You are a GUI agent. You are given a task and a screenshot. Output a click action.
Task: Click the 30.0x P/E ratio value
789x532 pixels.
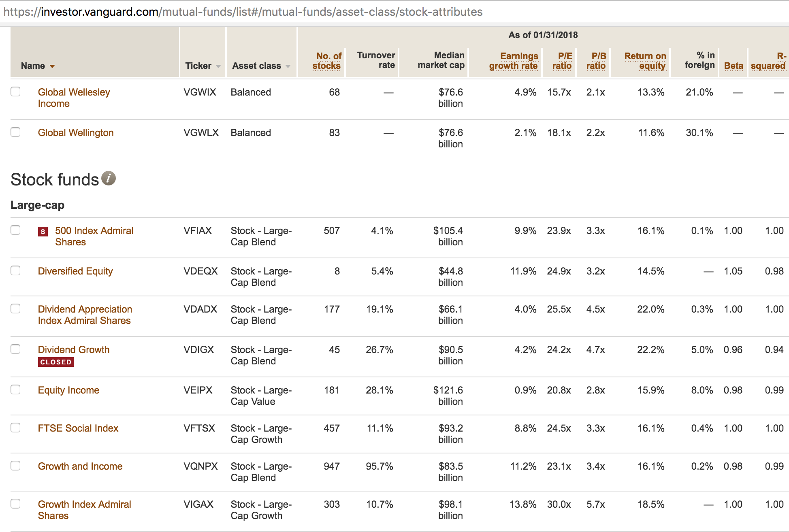coord(559,504)
